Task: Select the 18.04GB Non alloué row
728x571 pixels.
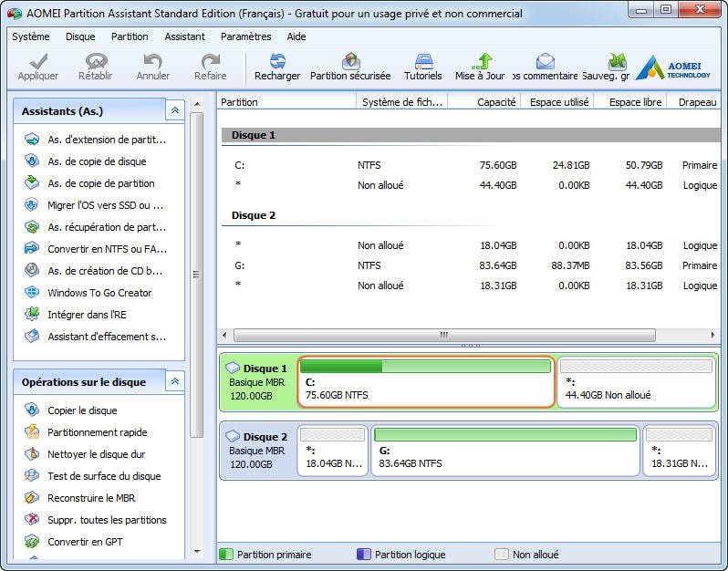Action: point(471,245)
